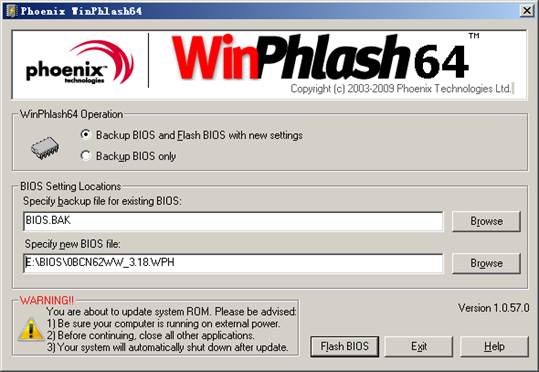
Task: Start flashing with Flash BIOS button
Action: click(x=344, y=346)
